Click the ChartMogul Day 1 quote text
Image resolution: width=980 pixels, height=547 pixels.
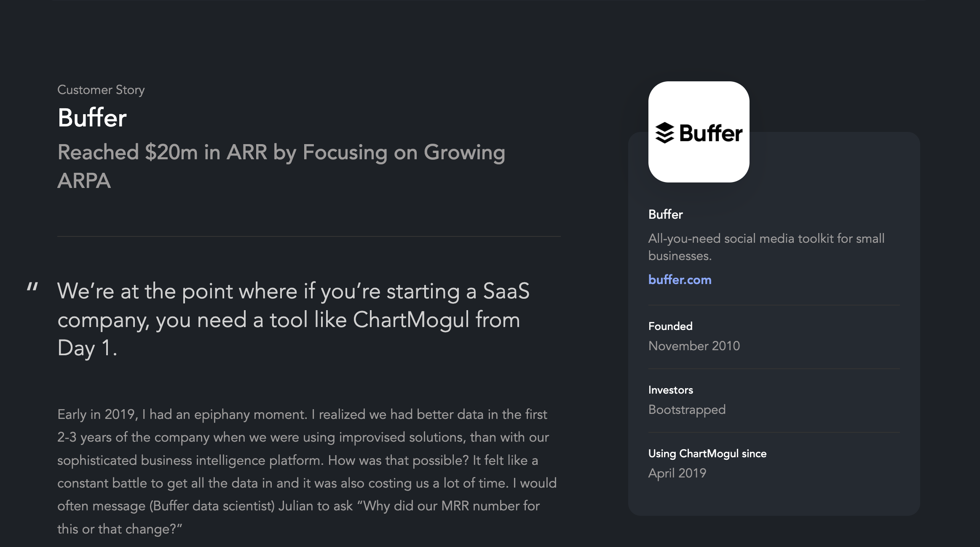(294, 319)
